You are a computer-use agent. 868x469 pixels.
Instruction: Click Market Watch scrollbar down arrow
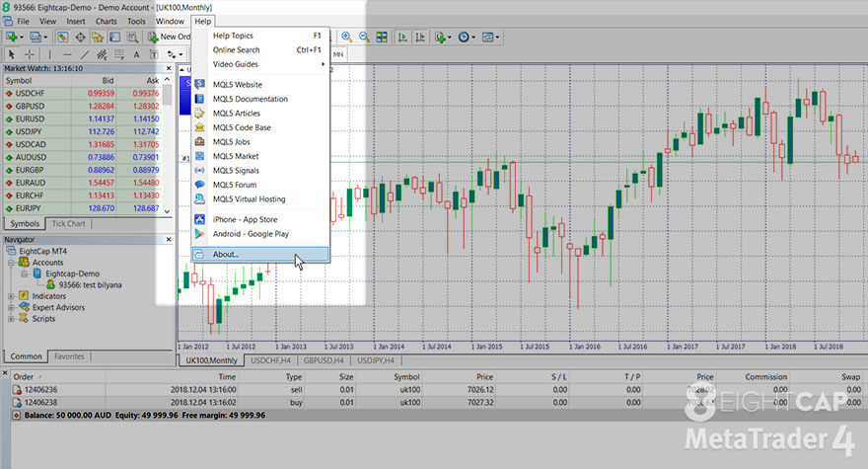tap(167, 211)
